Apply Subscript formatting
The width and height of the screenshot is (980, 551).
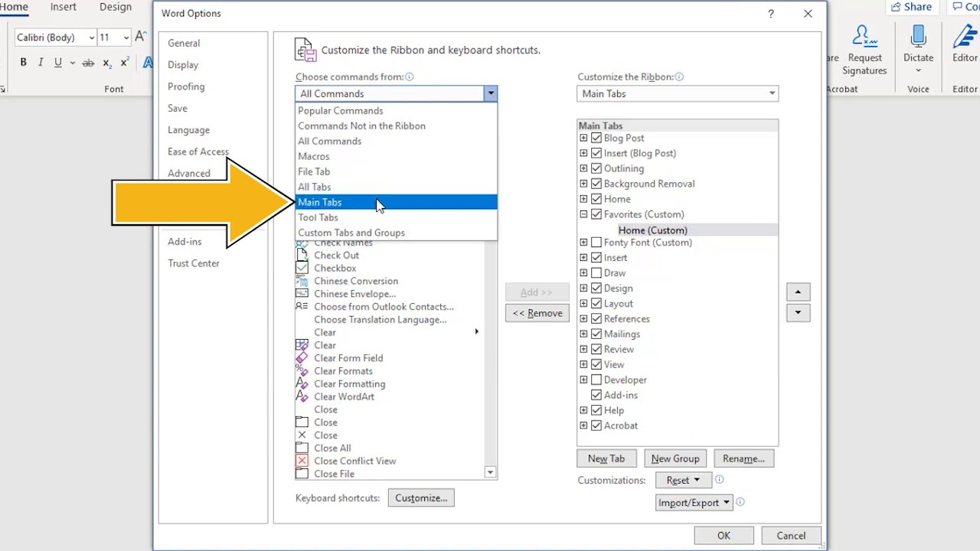point(106,63)
